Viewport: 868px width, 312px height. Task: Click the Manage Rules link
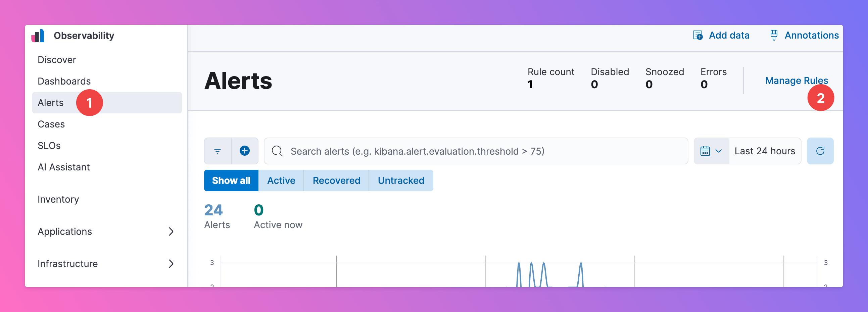pos(797,81)
